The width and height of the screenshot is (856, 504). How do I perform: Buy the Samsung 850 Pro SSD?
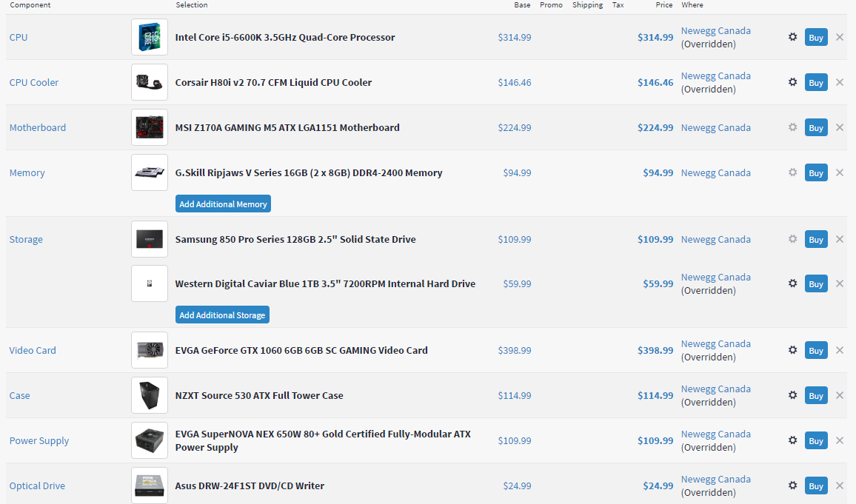click(816, 239)
